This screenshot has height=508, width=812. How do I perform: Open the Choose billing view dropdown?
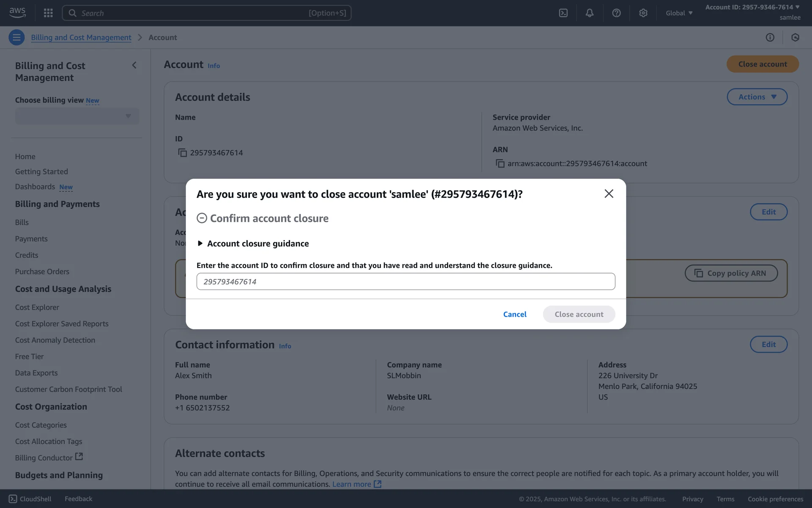(77, 116)
